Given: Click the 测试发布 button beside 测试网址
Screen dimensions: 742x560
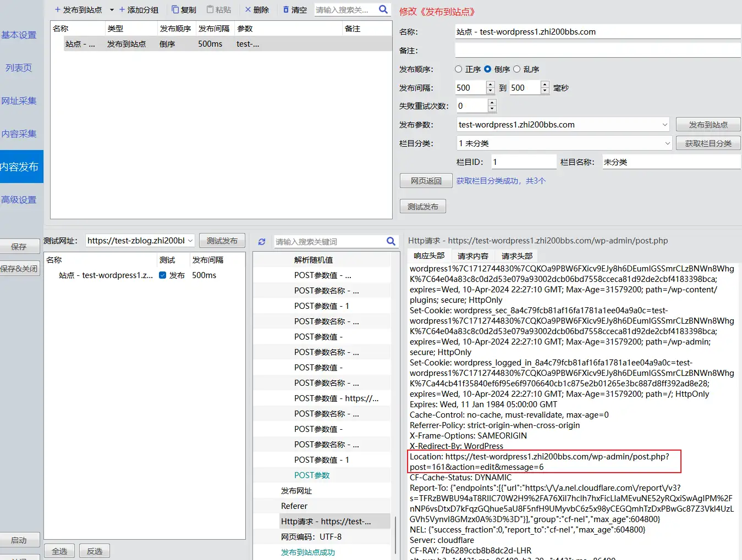Looking at the screenshot, I should [x=222, y=241].
